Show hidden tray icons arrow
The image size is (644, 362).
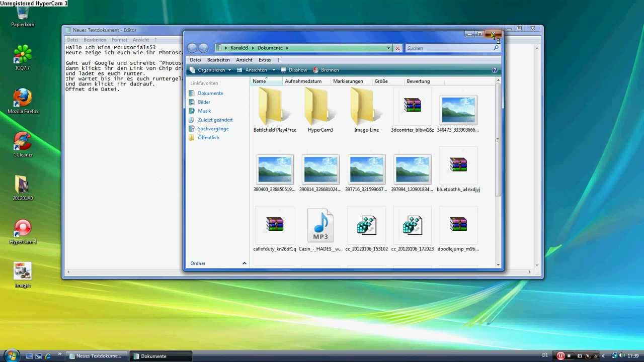603,356
